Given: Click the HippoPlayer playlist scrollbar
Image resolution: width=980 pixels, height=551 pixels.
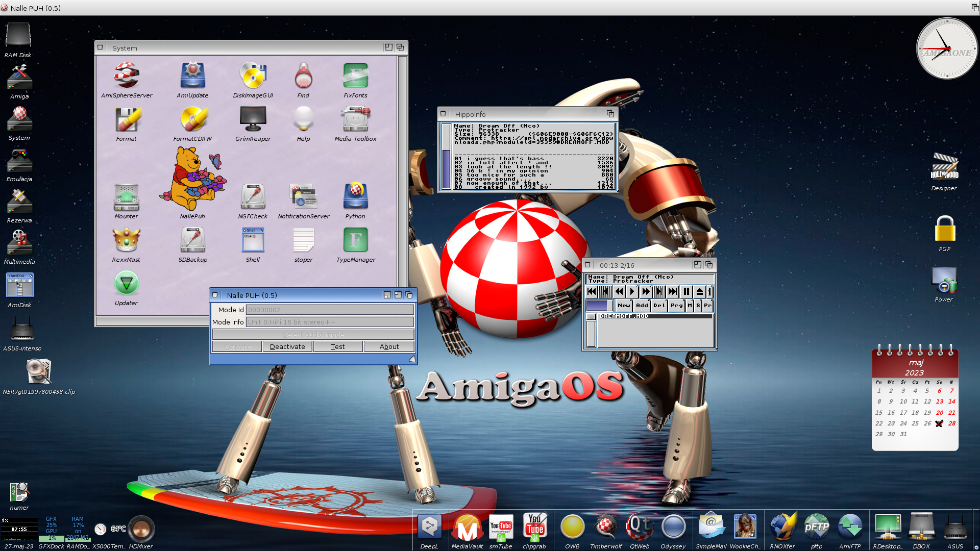Looking at the screenshot, I should 591,334.
